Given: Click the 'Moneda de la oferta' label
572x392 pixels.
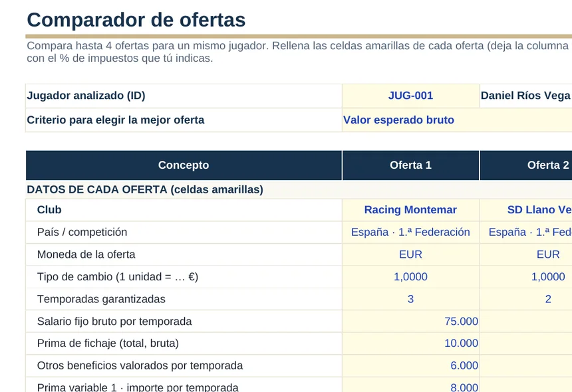Looking at the screenshot, I should pos(86,254).
